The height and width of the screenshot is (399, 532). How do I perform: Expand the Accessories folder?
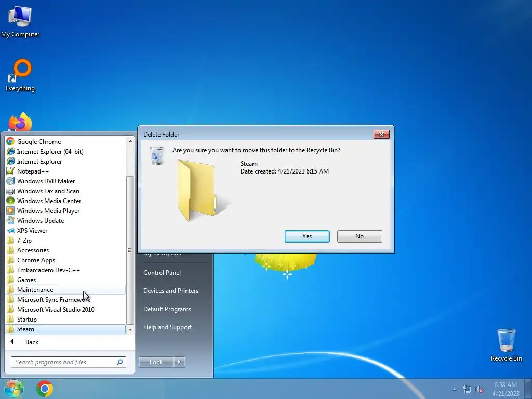(x=65, y=250)
